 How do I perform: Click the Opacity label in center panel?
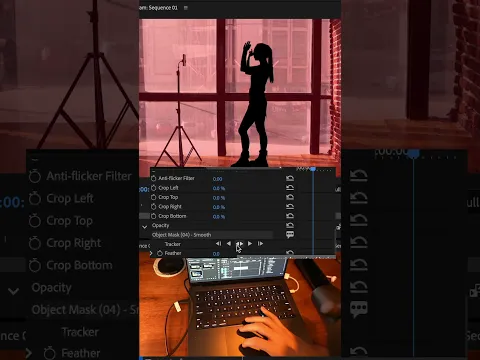click(160, 225)
